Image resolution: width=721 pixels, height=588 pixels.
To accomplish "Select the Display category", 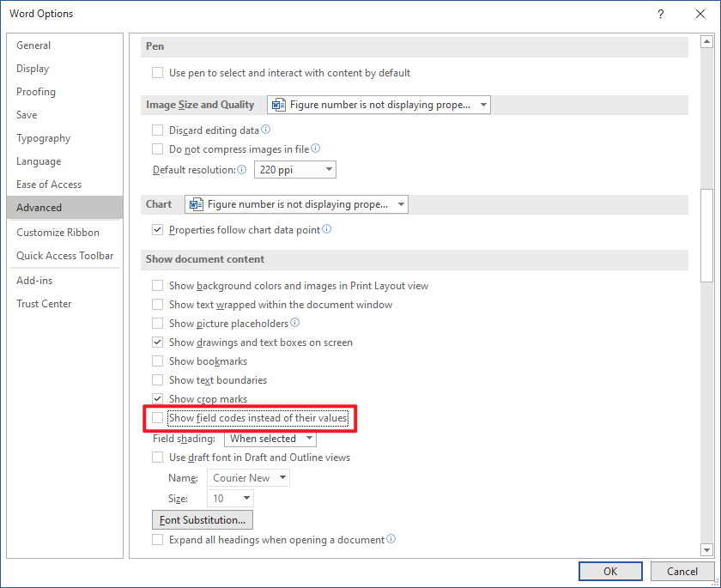I will 65,69.
